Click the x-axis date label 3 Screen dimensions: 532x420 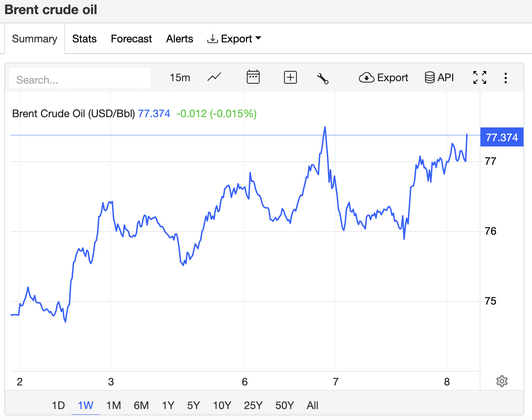pos(111,382)
